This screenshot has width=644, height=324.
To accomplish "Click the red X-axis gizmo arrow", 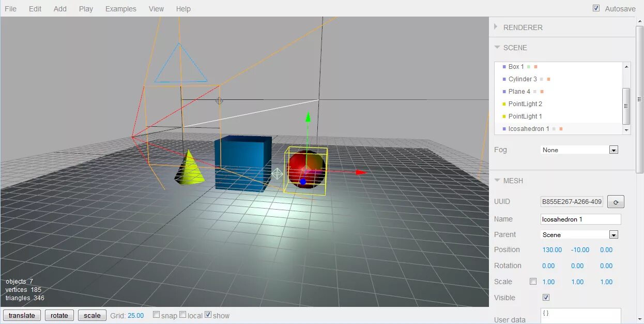I will (361, 172).
